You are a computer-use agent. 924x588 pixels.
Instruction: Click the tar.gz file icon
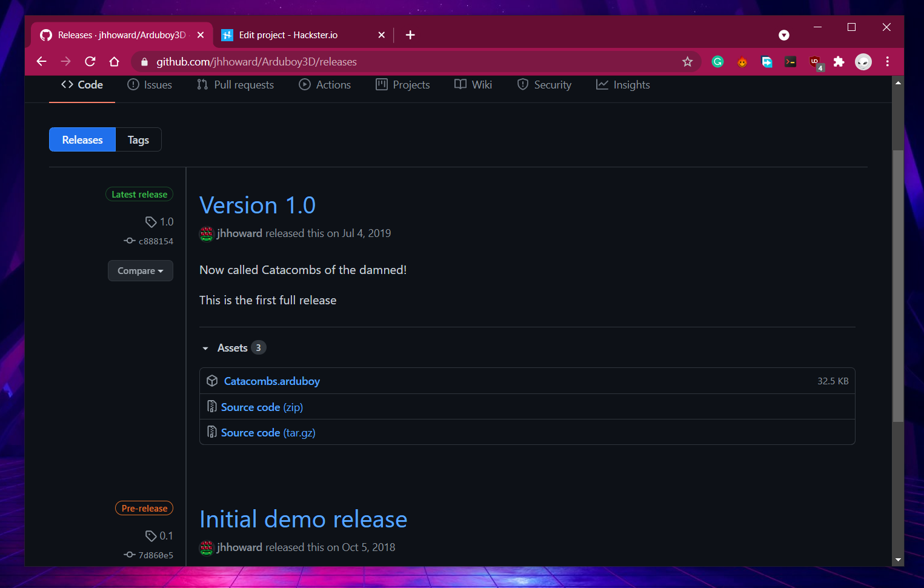click(x=212, y=432)
